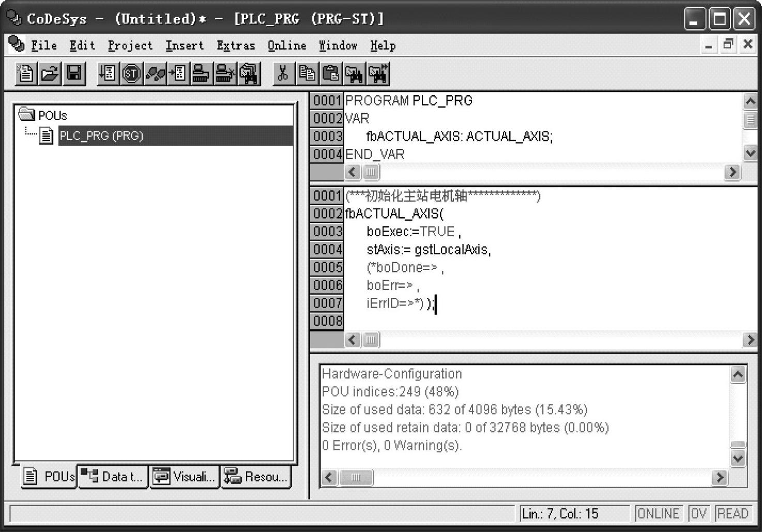Select the POUs root folder in the tree
Image resolution: width=762 pixels, height=532 pixels.
click(x=42, y=115)
